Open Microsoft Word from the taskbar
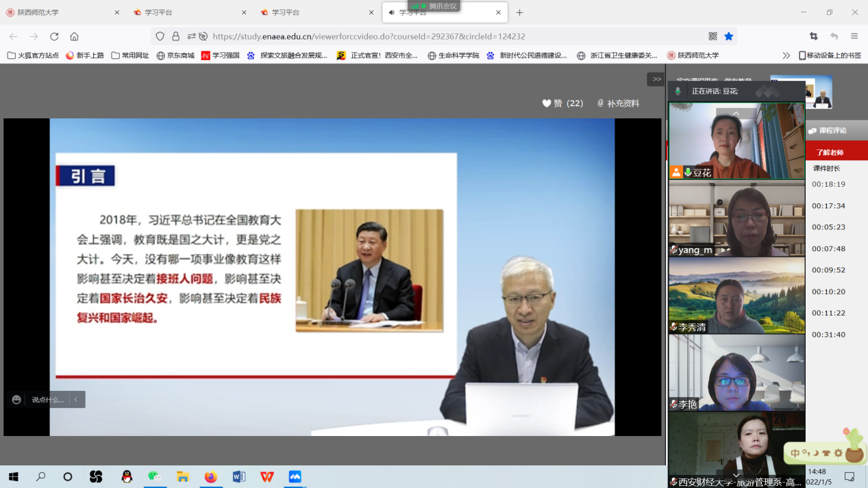868x488 pixels. click(238, 476)
